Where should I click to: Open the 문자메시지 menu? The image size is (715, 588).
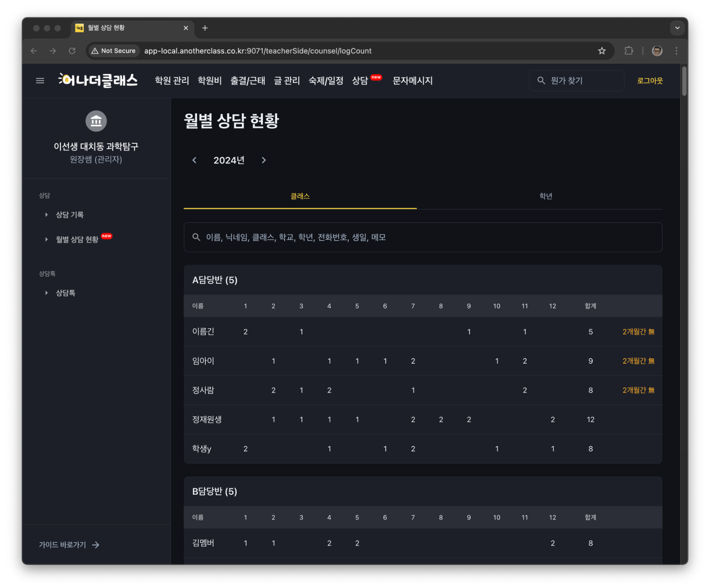click(x=413, y=80)
